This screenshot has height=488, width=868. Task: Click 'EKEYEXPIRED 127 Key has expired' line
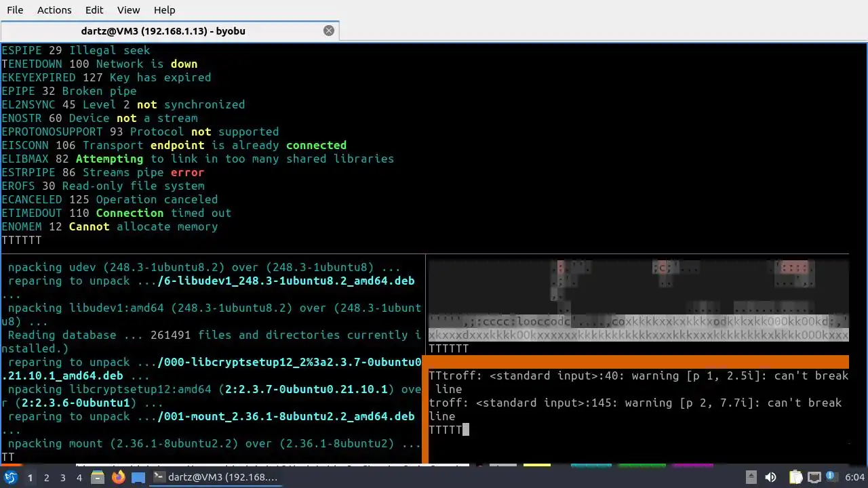click(x=106, y=77)
